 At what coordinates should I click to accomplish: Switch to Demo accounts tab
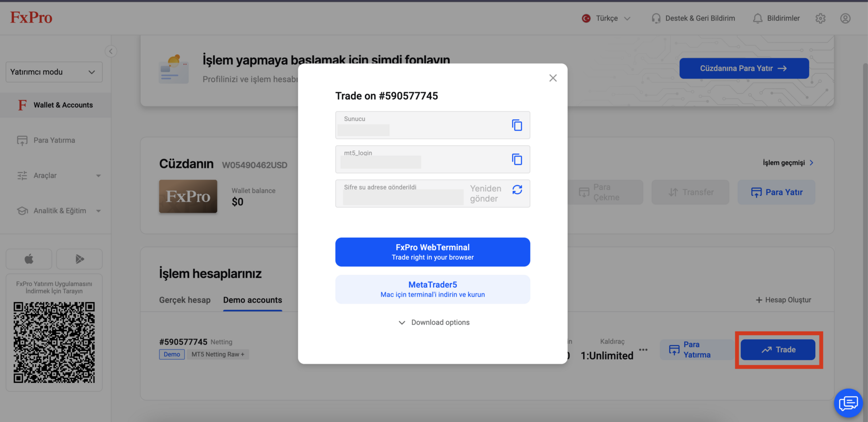[253, 300]
